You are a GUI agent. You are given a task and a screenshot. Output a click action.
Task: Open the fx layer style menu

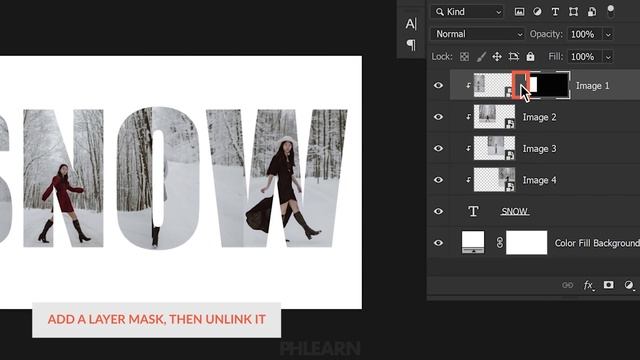pyautogui.click(x=588, y=285)
